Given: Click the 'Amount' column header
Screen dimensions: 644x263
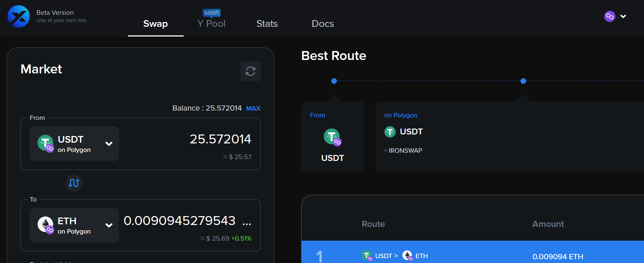Looking at the screenshot, I should pyautogui.click(x=548, y=224).
